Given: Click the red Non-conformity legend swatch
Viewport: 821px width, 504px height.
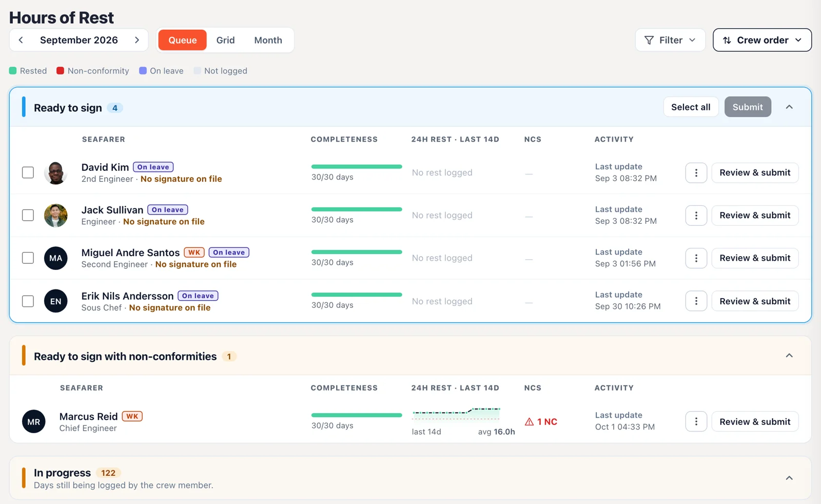Looking at the screenshot, I should pyautogui.click(x=60, y=71).
